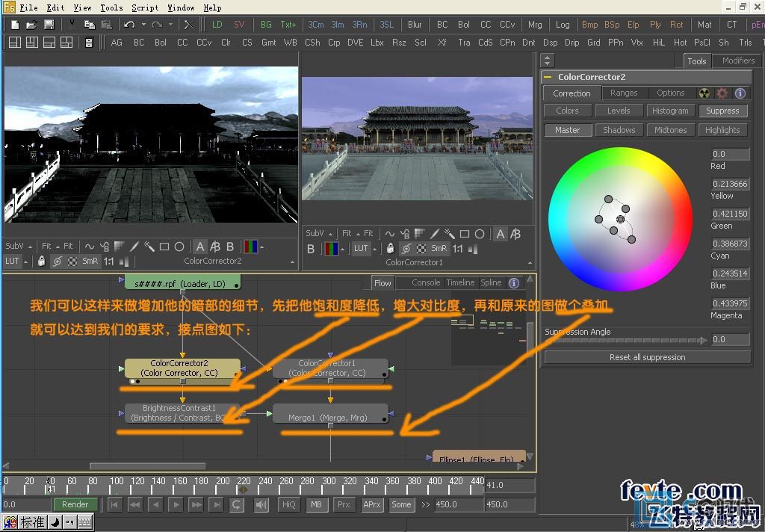Screen dimensions: 765x532
Task: Click the gradient ramp icon in left viewer
Action: pyautogui.click(x=119, y=247)
